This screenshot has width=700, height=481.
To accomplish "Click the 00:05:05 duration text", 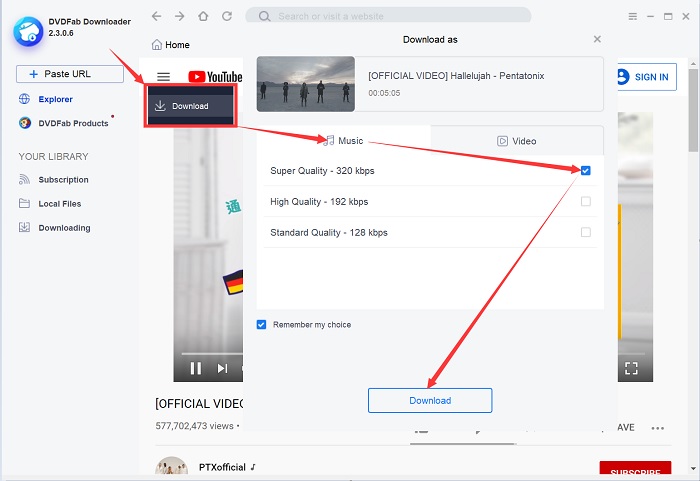I will coord(384,93).
